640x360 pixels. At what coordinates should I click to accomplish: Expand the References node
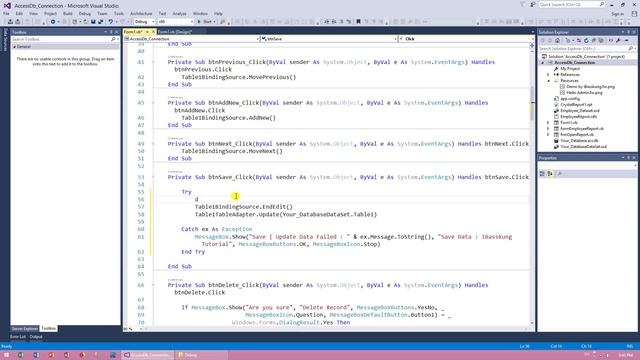[548, 75]
